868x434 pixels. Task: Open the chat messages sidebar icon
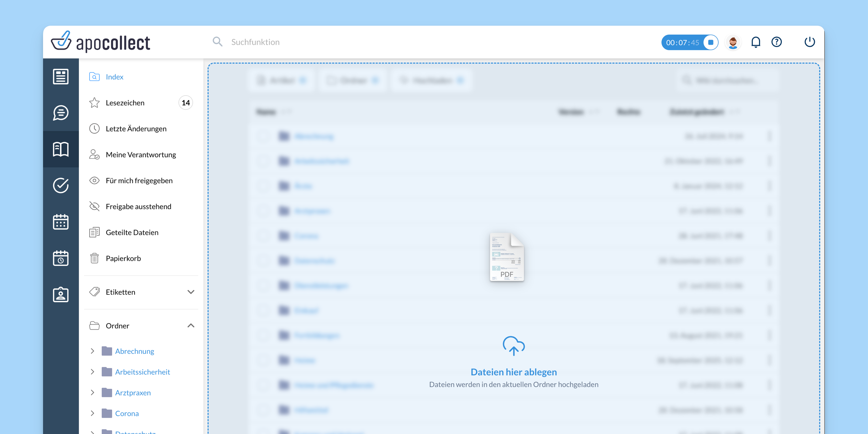coord(61,113)
